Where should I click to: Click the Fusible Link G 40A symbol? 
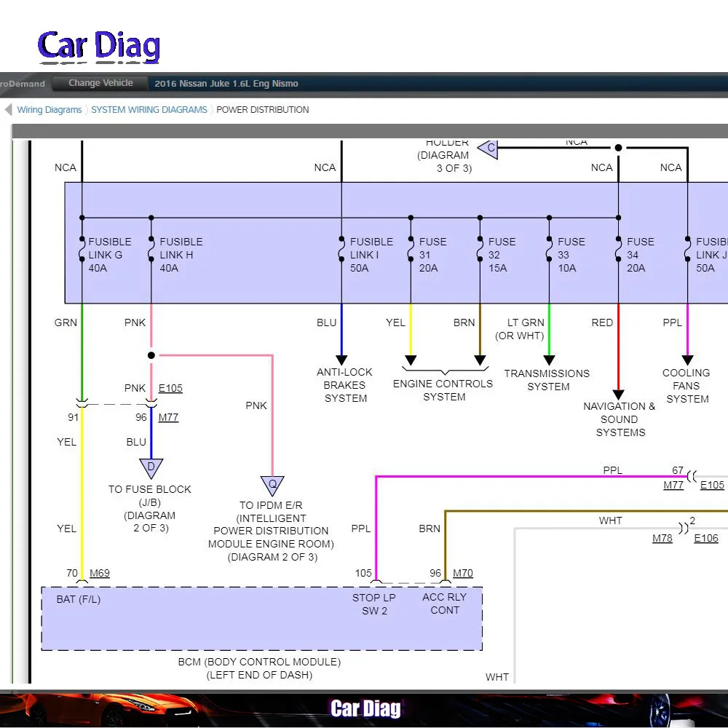[x=82, y=255]
